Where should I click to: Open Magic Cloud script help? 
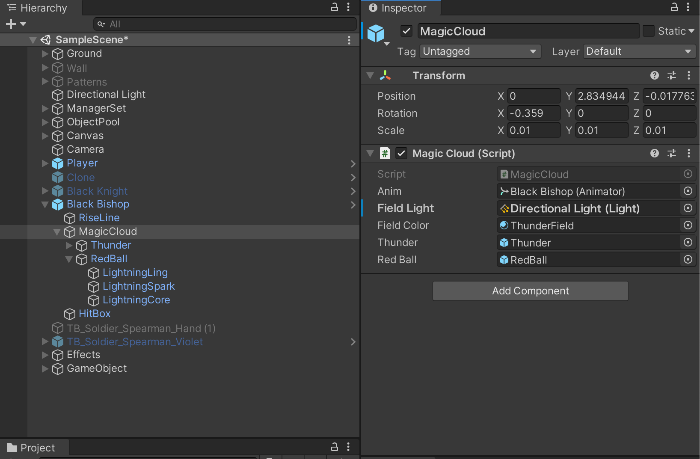[x=654, y=154]
